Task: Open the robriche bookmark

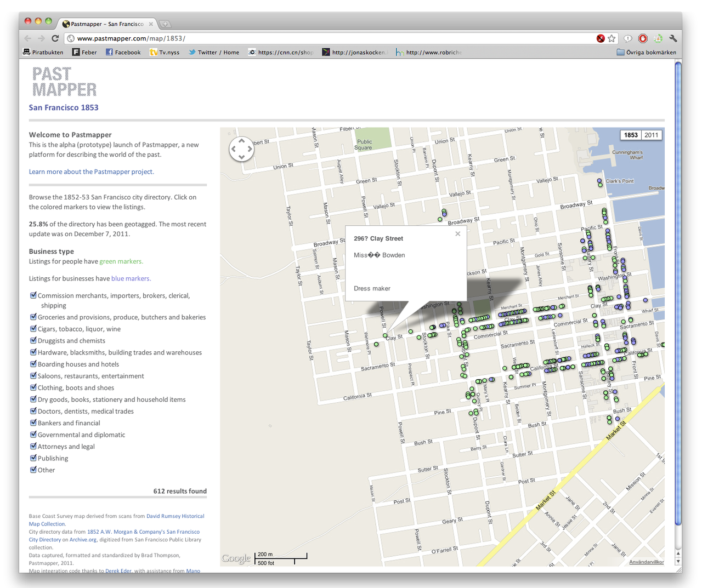Action: [x=429, y=53]
